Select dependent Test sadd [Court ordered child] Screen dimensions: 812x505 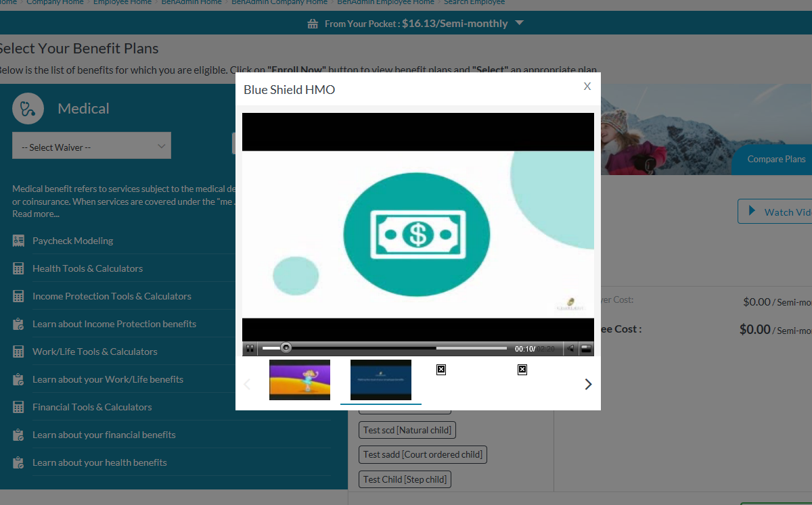(423, 454)
